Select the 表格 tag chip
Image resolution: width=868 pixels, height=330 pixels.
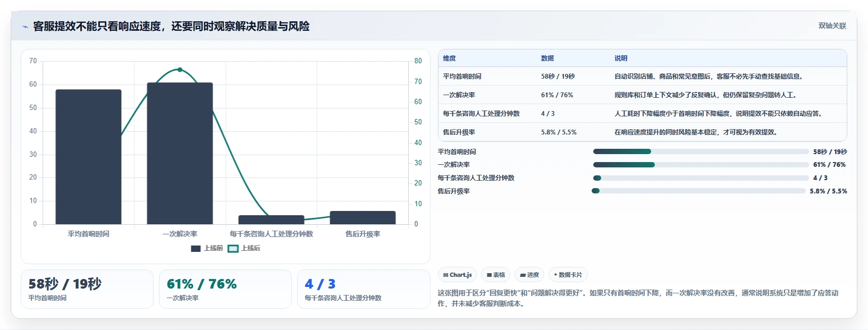(x=496, y=275)
